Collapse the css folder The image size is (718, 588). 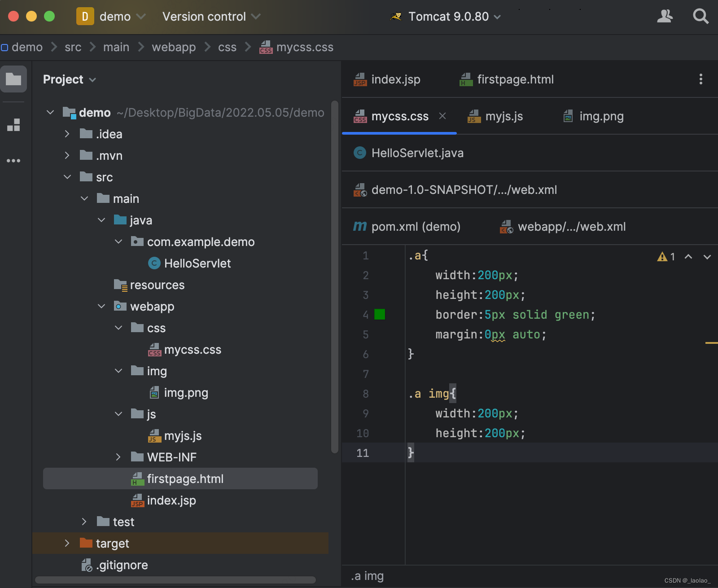click(x=118, y=328)
